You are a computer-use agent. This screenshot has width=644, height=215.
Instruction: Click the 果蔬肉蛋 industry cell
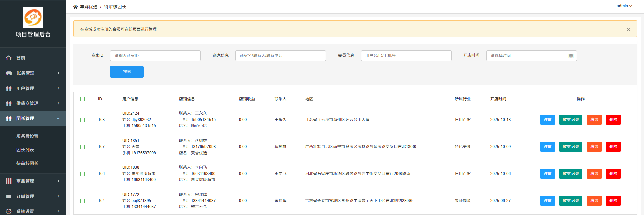pos(463,201)
